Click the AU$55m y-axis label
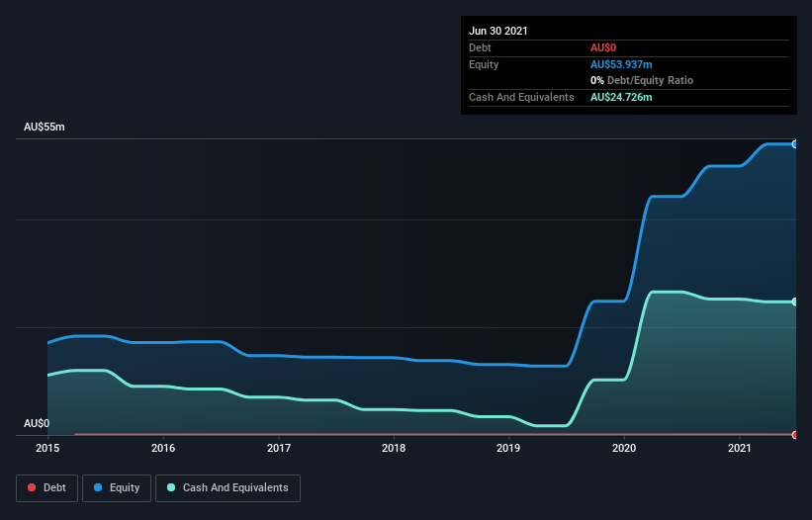Viewport: 812px width, 520px height. pos(45,127)
